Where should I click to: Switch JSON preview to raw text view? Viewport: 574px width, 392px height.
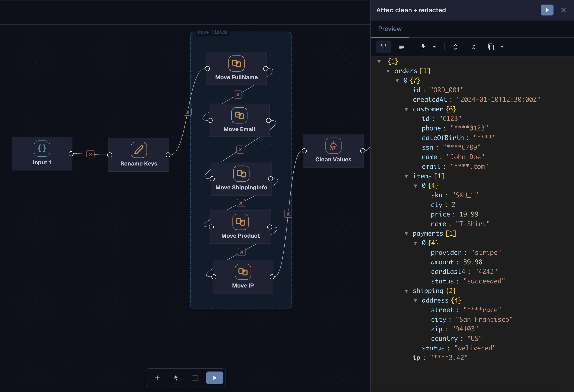[x=402, y=47]
